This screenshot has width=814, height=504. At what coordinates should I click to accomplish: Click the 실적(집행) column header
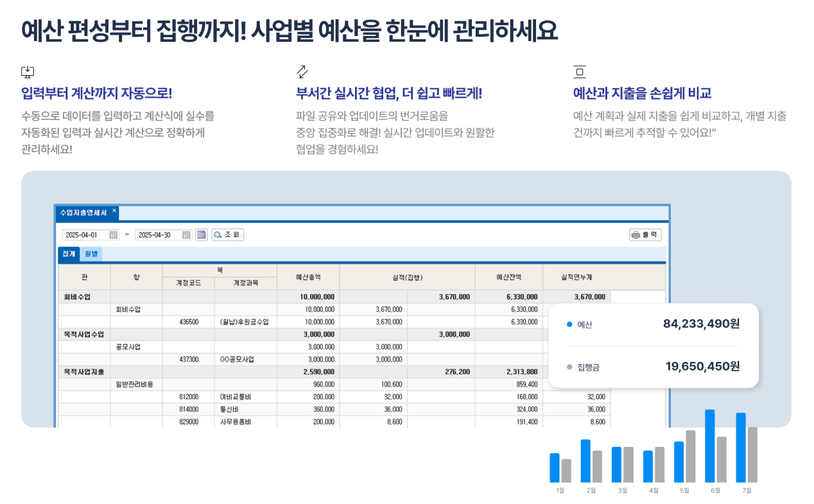407,277
